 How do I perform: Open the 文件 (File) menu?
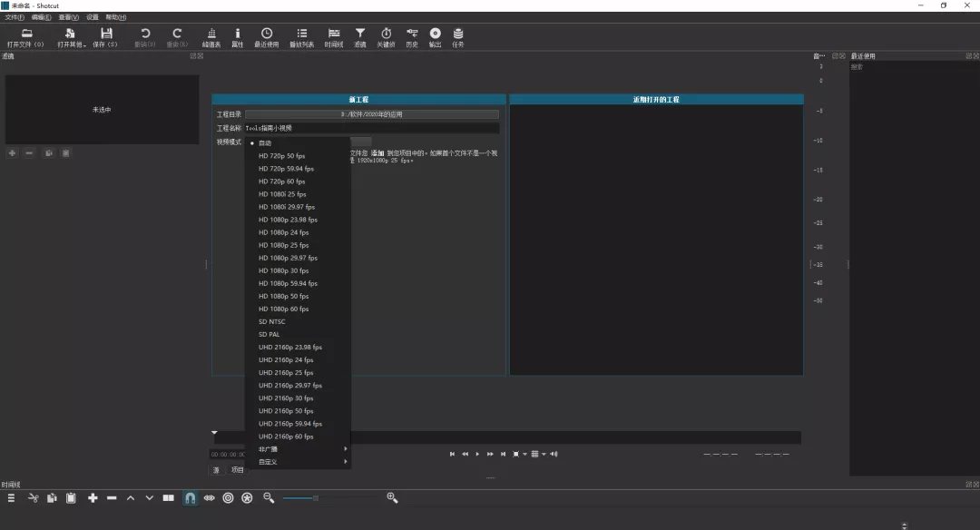(15, 17)
